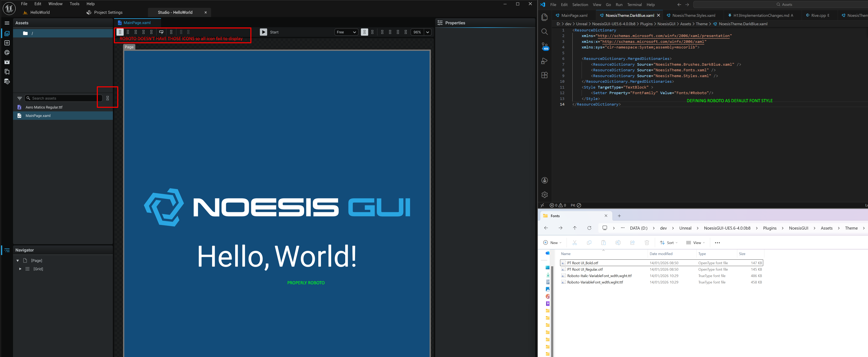This screenshot has height=357, width=868.
Task: Open VS Code Explorer view
Action: click(x=544, y=17)
